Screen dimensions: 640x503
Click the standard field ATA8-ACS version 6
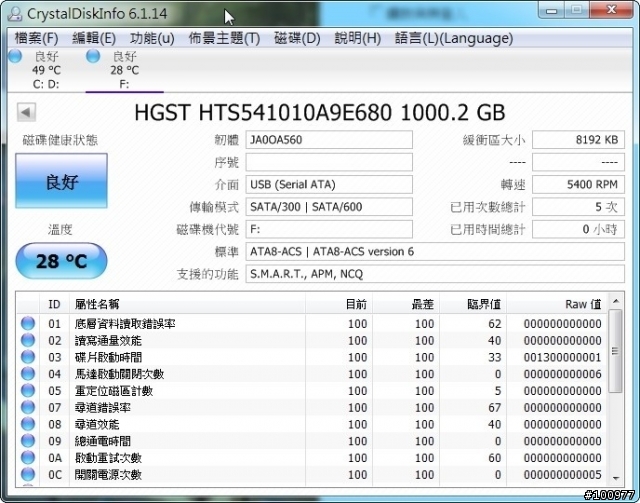click(x=435, y=252)
